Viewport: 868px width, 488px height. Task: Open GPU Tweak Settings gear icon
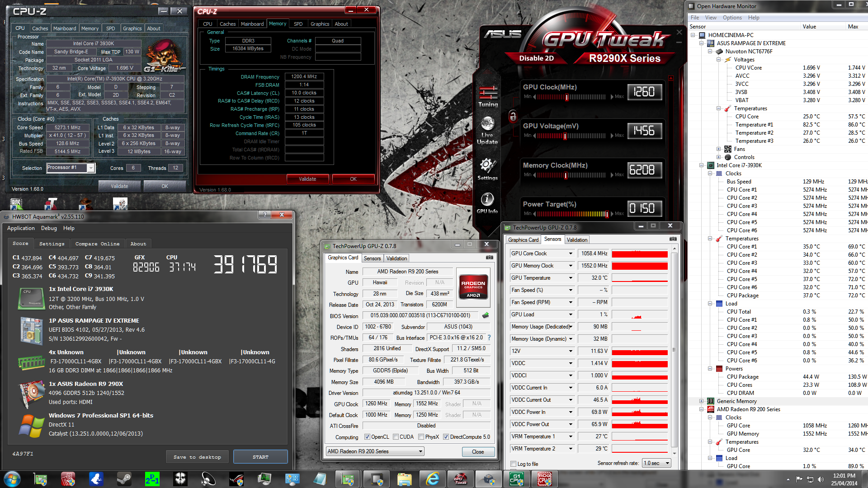point(487,169)
